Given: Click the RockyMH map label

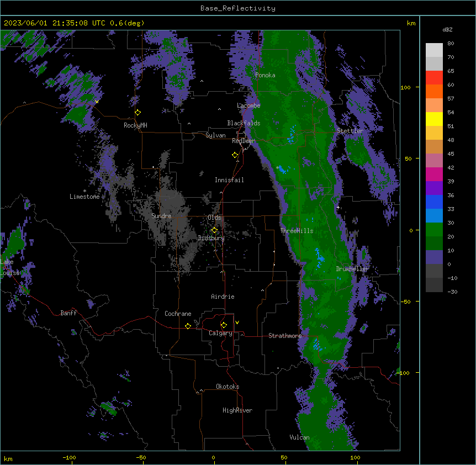Looking at the screenshot, I should 135,125.
